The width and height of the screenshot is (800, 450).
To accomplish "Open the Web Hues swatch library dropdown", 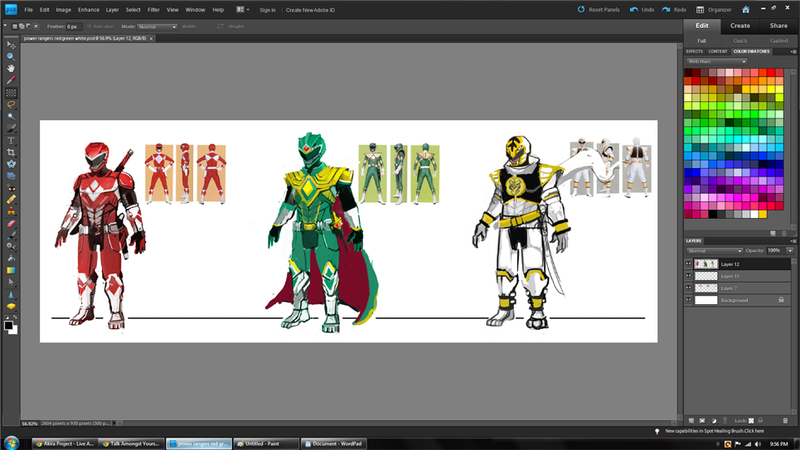I will (x=716, y=61).
